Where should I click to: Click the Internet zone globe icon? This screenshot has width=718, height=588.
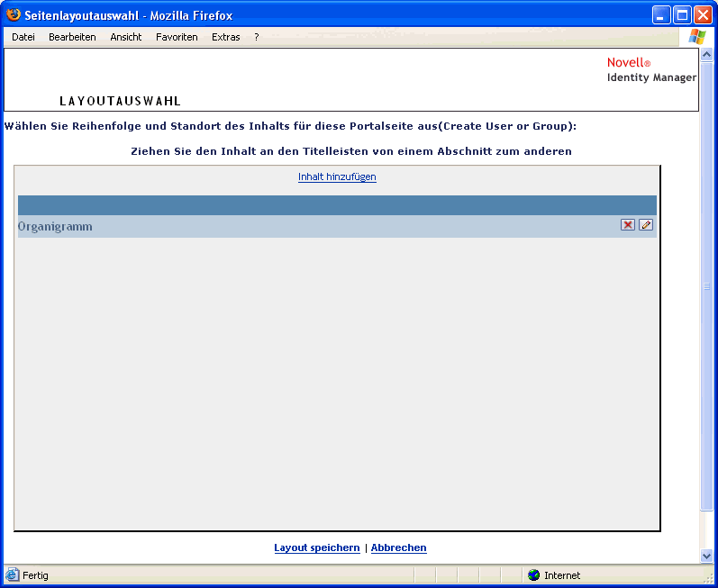[533, 575]
